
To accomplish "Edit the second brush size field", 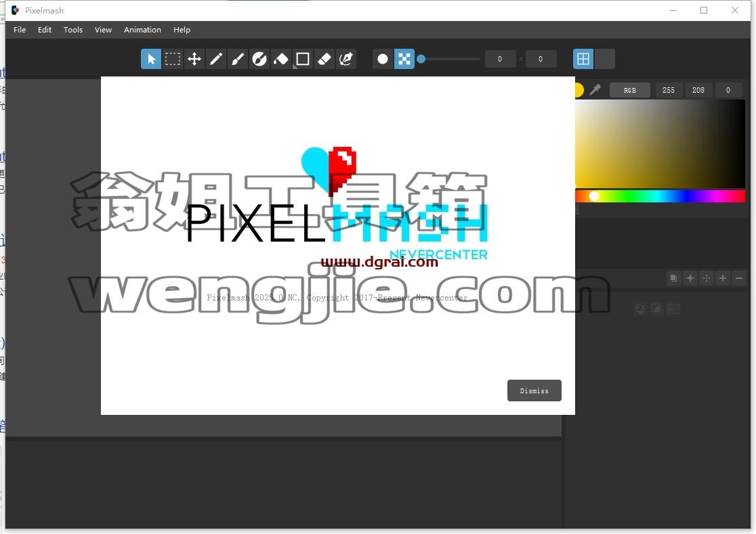I will [541, 59].
